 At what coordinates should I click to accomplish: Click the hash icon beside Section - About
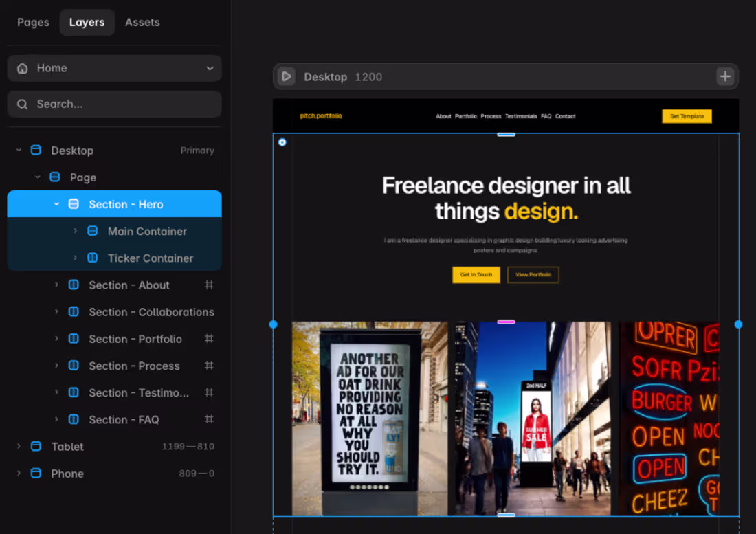click(209, 285)
